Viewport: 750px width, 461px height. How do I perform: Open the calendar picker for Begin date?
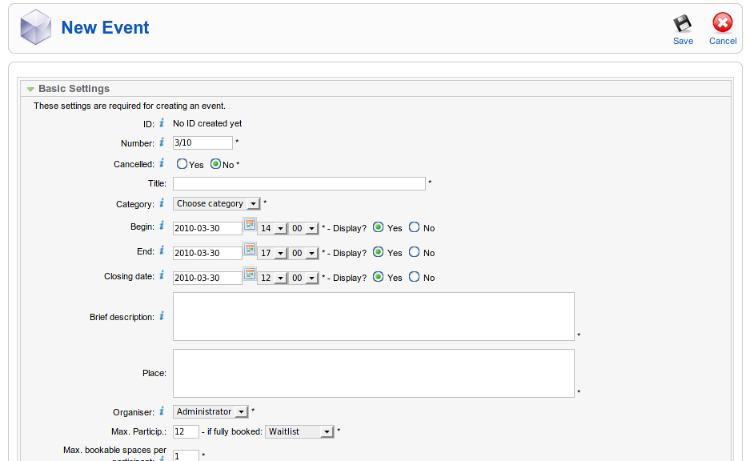(250, 225)
